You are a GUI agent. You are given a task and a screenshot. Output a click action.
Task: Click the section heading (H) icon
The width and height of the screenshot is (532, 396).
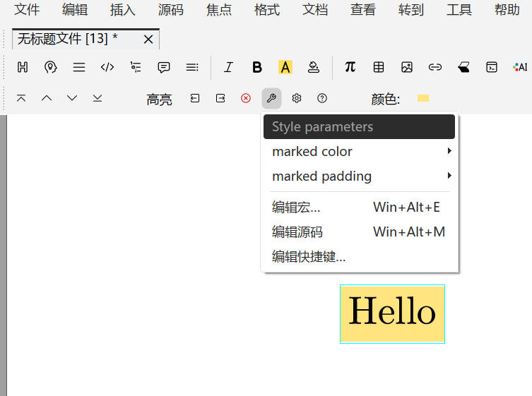pyautogui.click(x=23, y=67)
